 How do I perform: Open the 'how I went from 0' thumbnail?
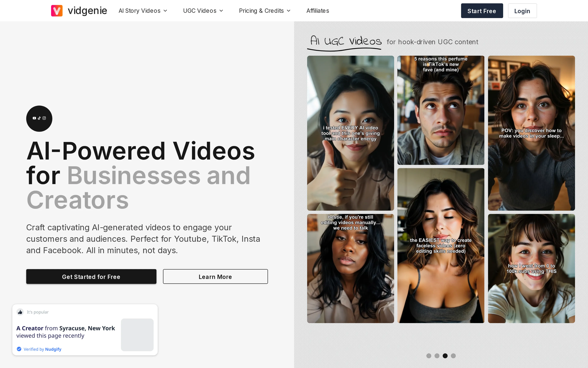(531, 268)
